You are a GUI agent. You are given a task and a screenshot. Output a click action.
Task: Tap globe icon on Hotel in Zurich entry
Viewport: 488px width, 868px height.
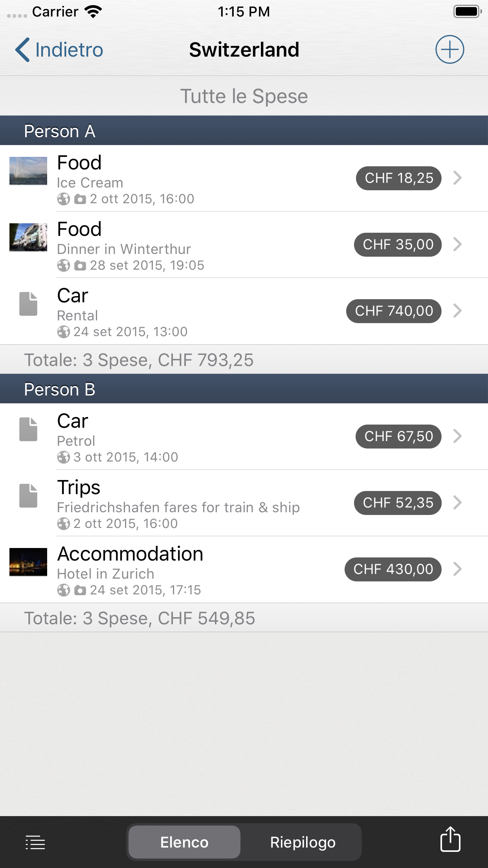(x=64, y=590)
